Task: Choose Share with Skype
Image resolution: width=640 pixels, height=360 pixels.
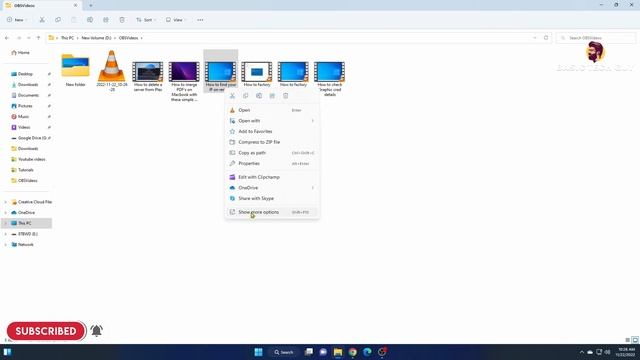Action: click(x=272, y=198)
